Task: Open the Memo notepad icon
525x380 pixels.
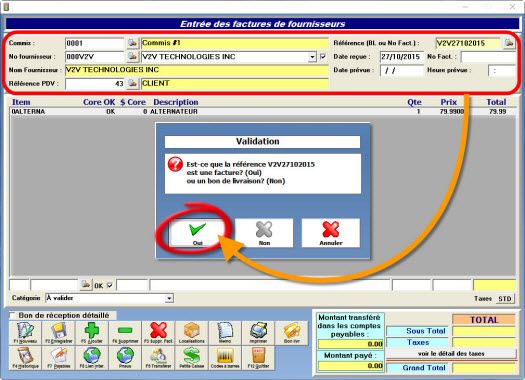Action: [x=225, y=333]
